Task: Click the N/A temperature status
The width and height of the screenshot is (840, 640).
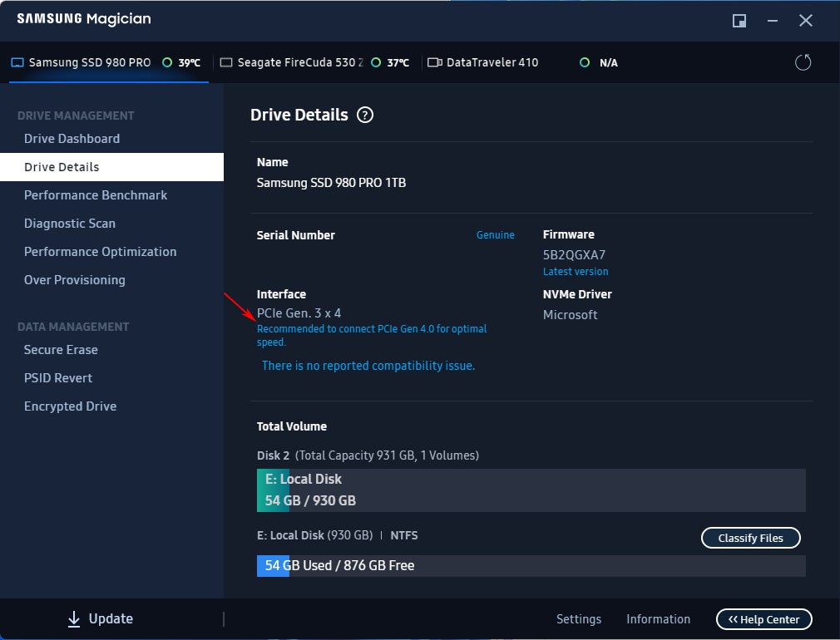Action: point(609,62)
